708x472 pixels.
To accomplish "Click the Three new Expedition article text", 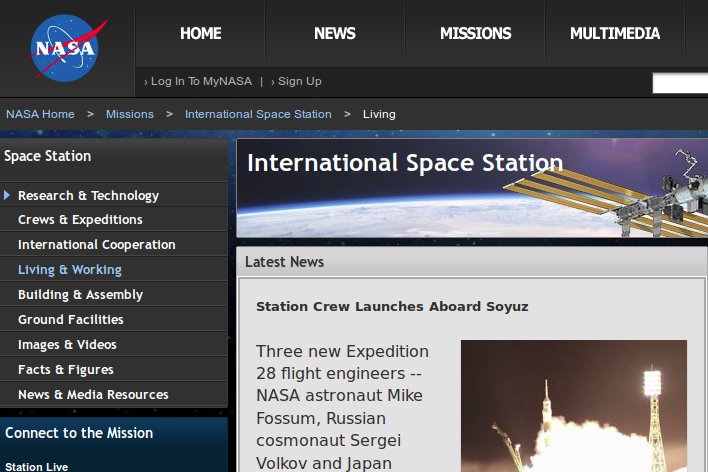I will 342,407.
